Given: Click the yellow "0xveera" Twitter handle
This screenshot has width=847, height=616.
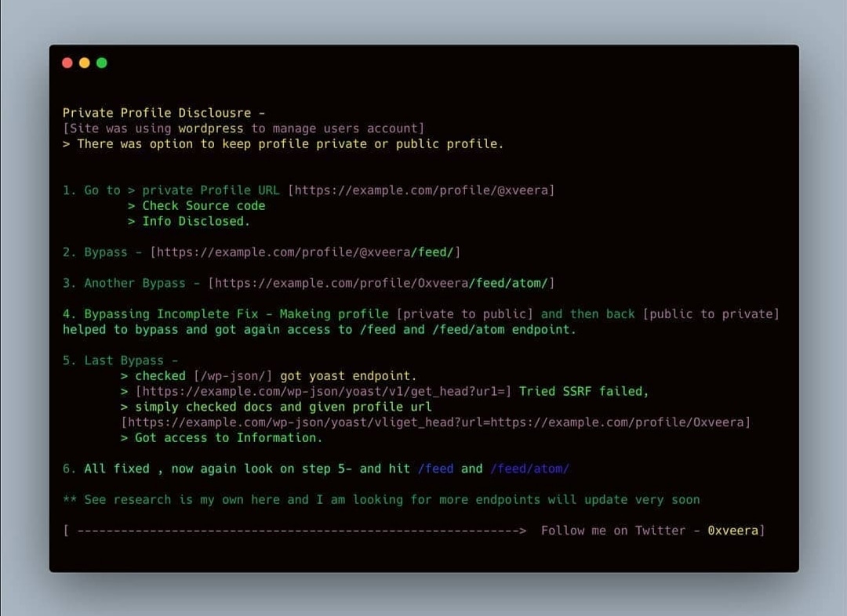Looking at the screenshot, I should coord(733,531).
